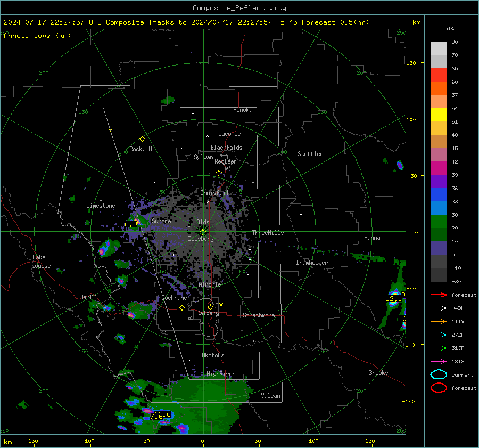Click the 'Annot: tops (km)' annotation text
The width and height of the screenshot is (479, 448).
point(37,36)
